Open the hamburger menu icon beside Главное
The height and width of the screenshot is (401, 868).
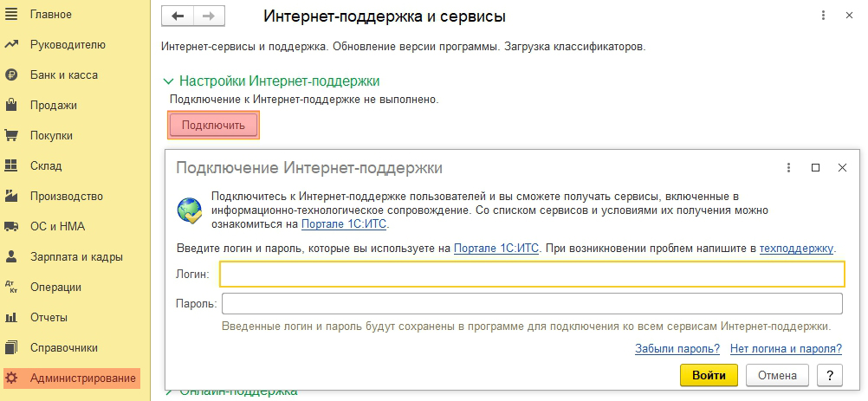(x=11, y=15)
